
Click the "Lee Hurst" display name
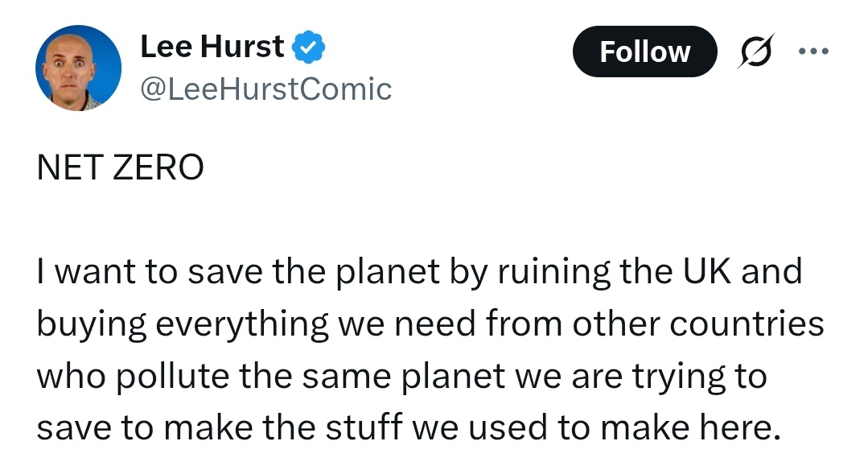point(212,48)
